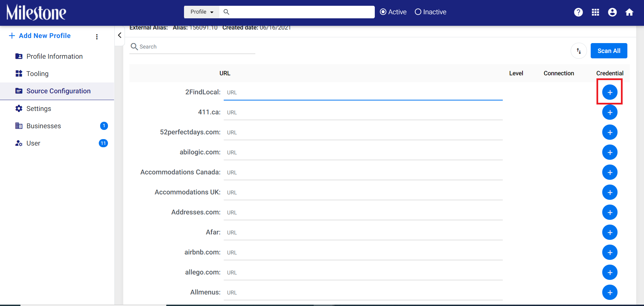Click the Accommodations Canada URL input
Screen dimensions: 644x306
(363, 172)
